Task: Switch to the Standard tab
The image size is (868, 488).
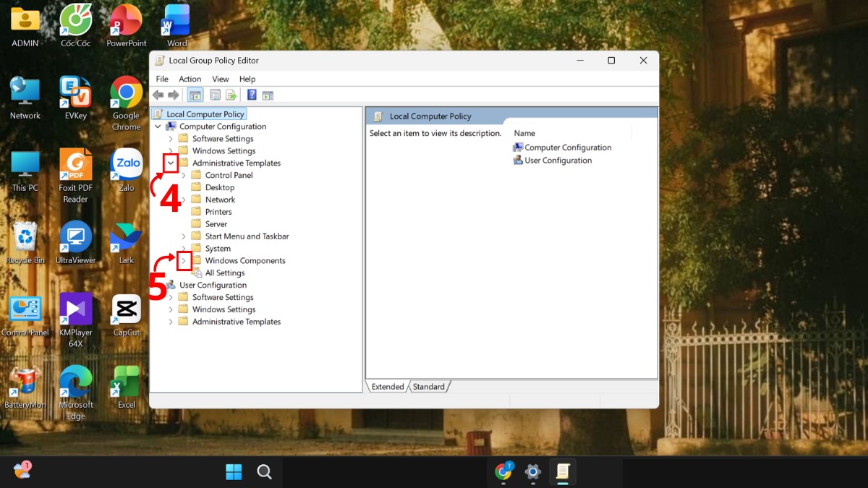Action: (x=429, y=386)
